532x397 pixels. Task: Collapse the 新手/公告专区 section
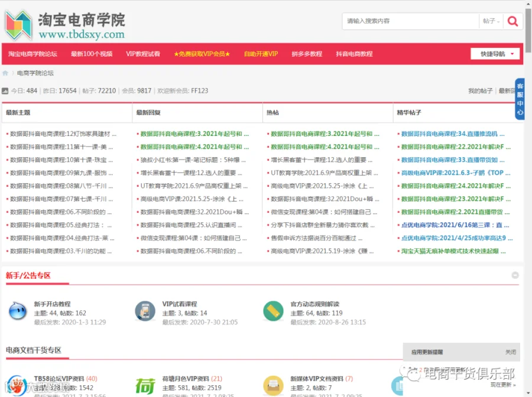[x=515, y=275]
